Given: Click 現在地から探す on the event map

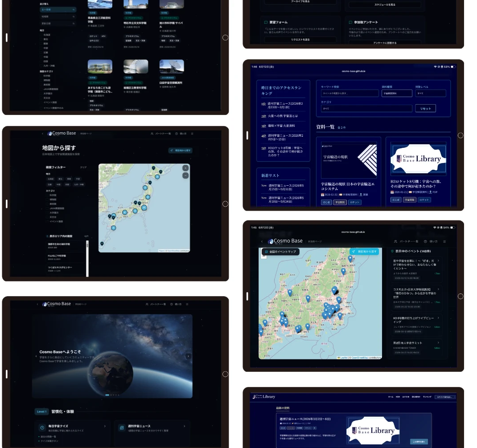Looking at the screenshot, I should (364, 252).
